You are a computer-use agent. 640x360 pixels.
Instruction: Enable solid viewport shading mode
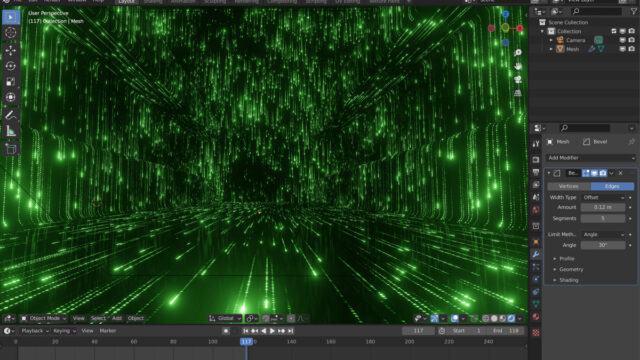(x=494, y=318)
